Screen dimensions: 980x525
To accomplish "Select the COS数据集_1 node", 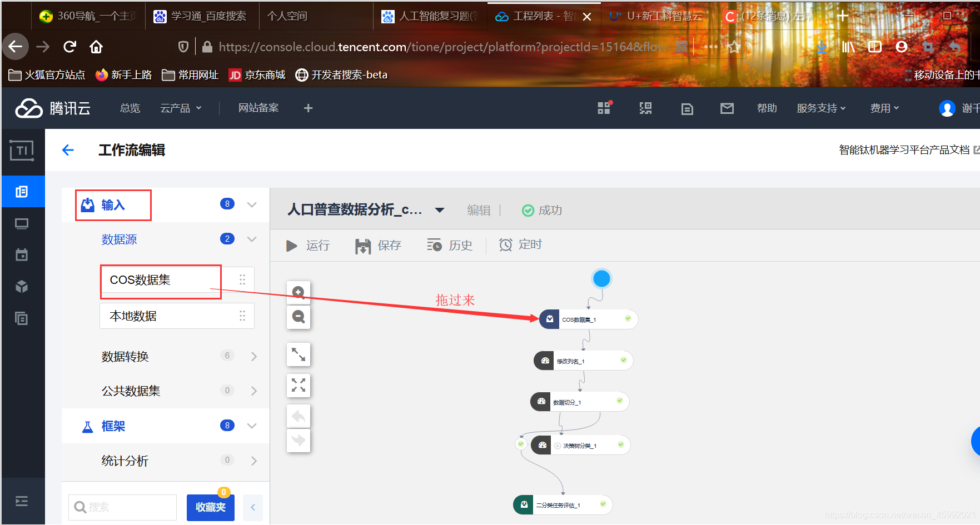I will click(x=589, y=319).
